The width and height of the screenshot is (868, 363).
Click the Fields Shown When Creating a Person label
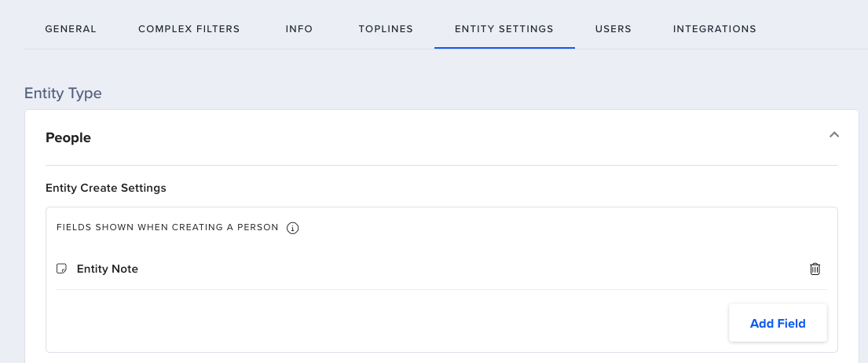click(167, 227)
